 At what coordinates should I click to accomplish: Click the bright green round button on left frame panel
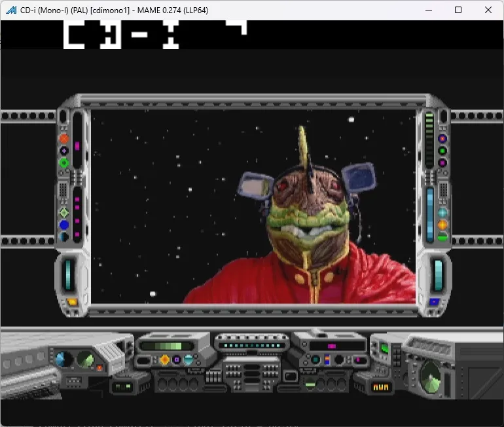coord(64,162)
